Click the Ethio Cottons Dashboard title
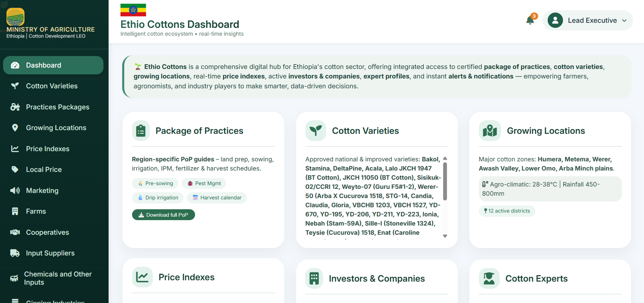 tap(180, 24)
